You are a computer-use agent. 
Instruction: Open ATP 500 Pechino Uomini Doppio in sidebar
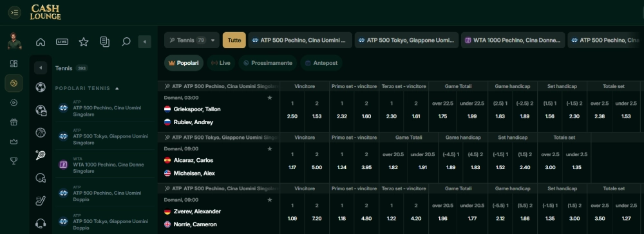click(x=105, y=193)
